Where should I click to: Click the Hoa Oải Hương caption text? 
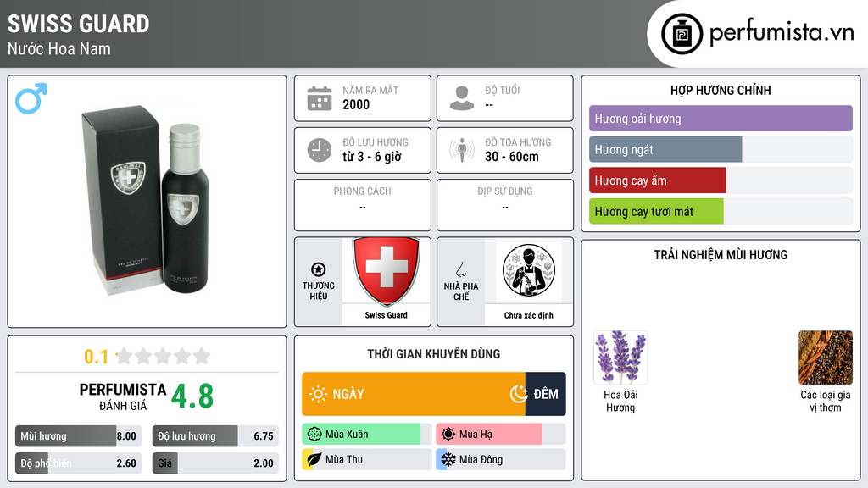(620, 401)
